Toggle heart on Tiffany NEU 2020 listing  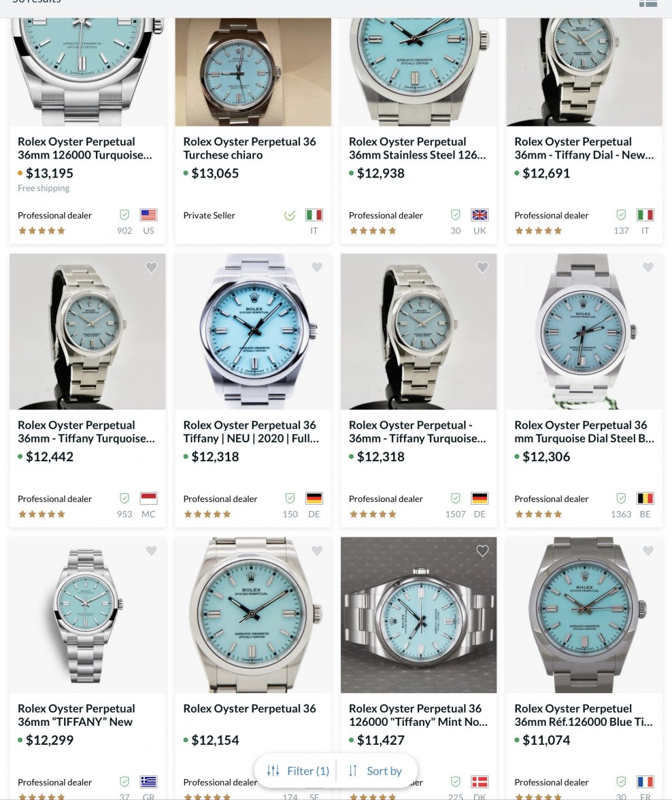317,267
